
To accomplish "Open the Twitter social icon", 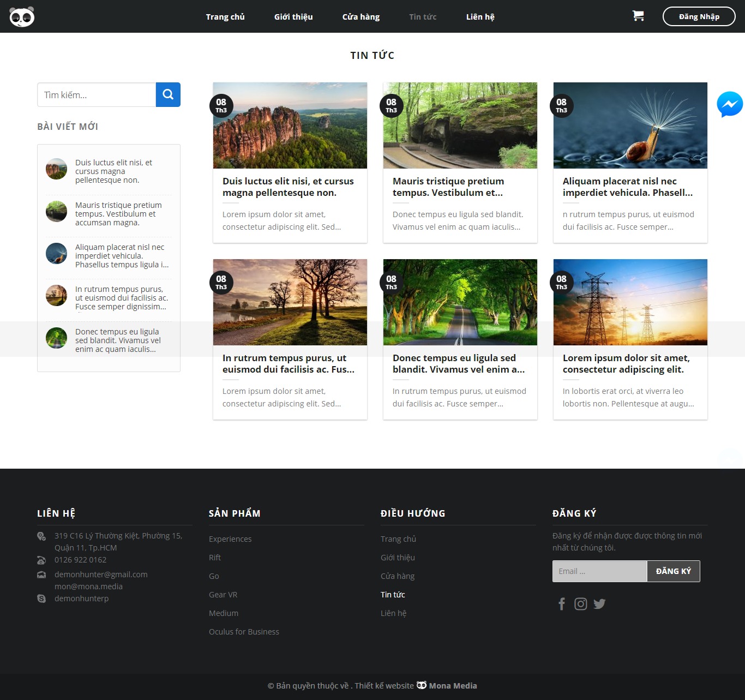I will coord(599,604).
